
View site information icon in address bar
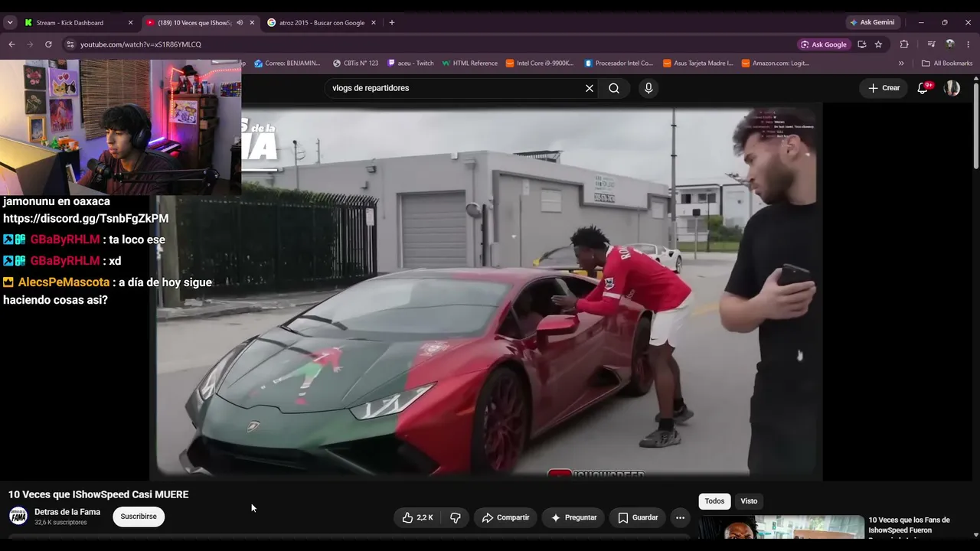click(70, 44)
